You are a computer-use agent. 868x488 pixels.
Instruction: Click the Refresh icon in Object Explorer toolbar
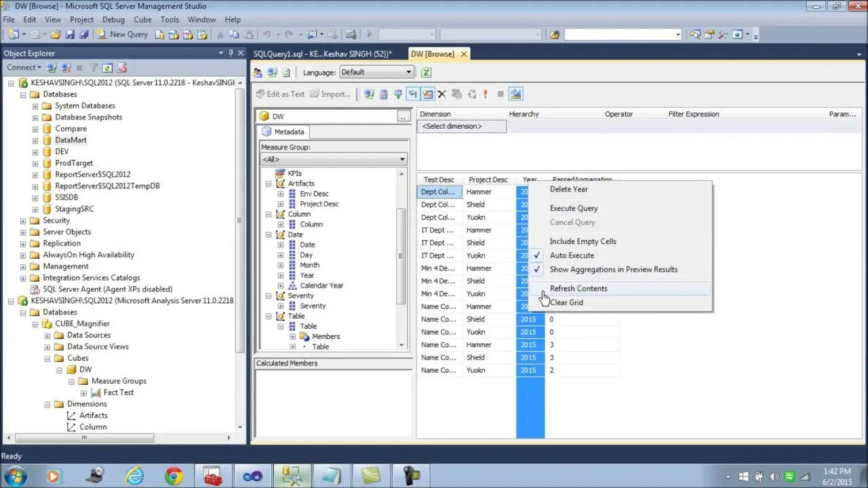[108, 68]
